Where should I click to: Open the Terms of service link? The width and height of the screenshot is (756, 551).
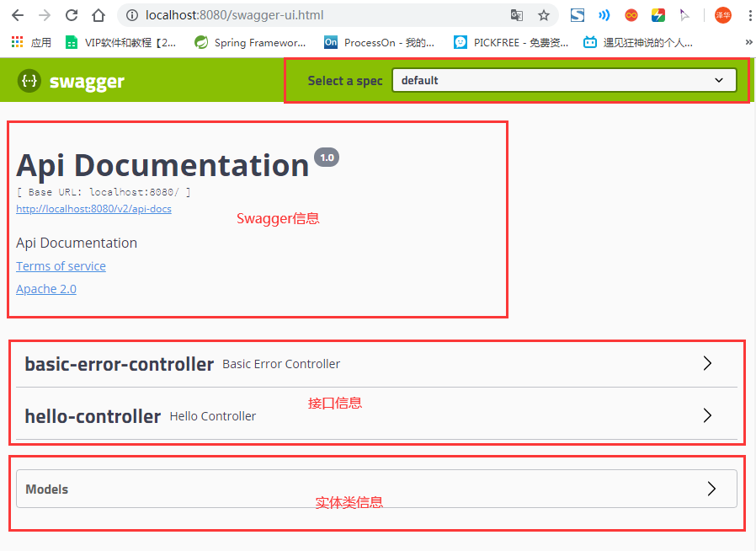pos(61,266)
